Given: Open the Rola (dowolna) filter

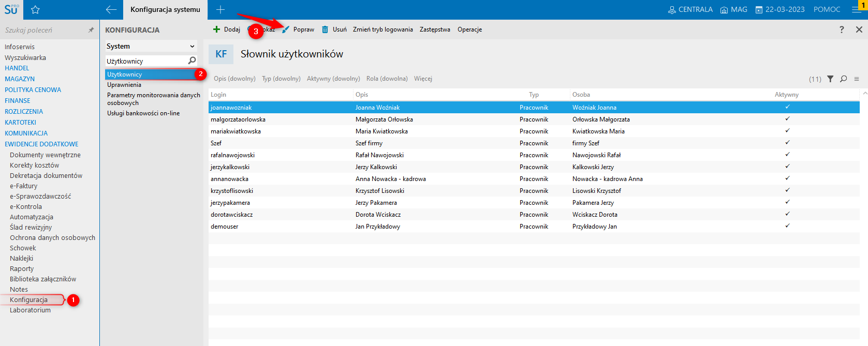Looking at the screenshot, I should point(387,79).
